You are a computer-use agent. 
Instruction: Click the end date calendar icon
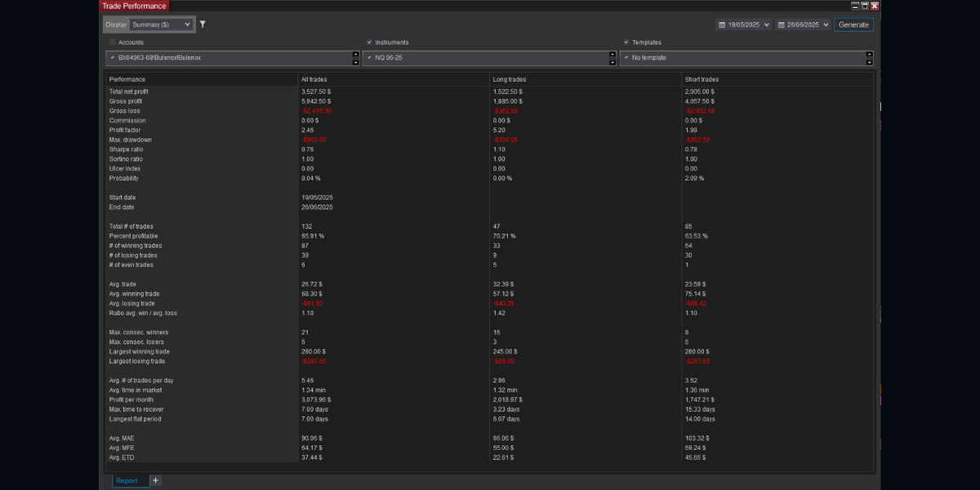pos(782,24)
